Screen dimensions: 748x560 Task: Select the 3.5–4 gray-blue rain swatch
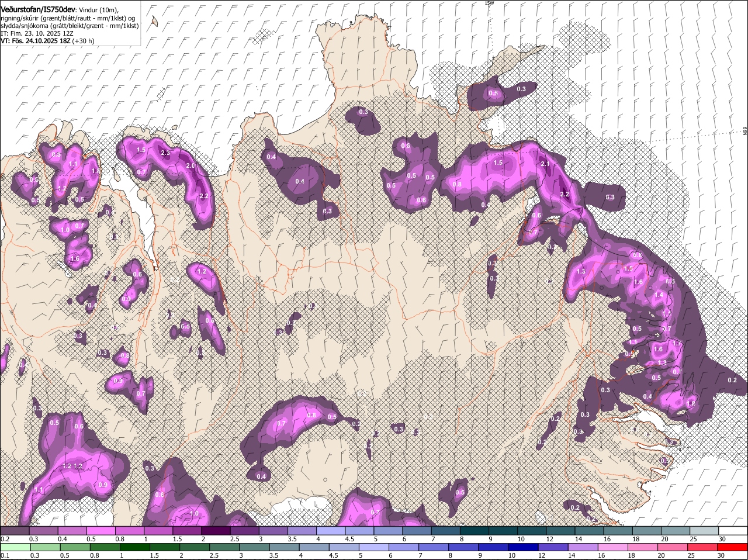pos(285,547)
